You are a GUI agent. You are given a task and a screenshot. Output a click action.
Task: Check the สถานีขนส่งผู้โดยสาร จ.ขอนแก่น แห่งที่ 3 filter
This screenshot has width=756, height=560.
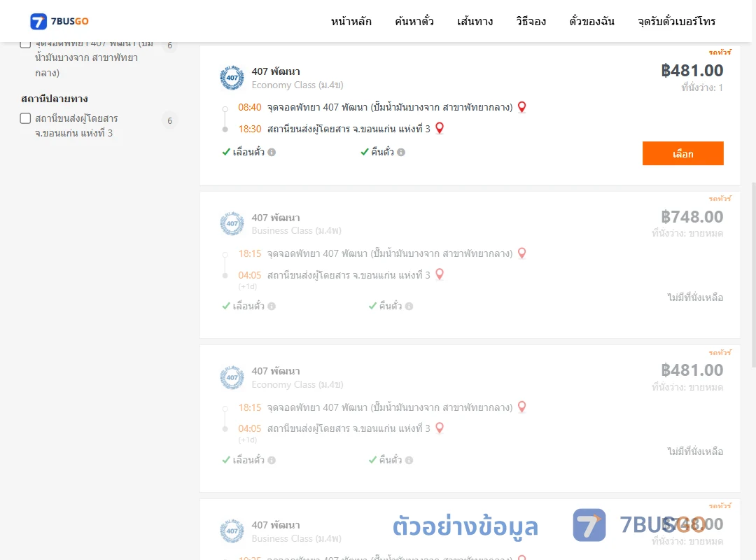pos(26,118)
